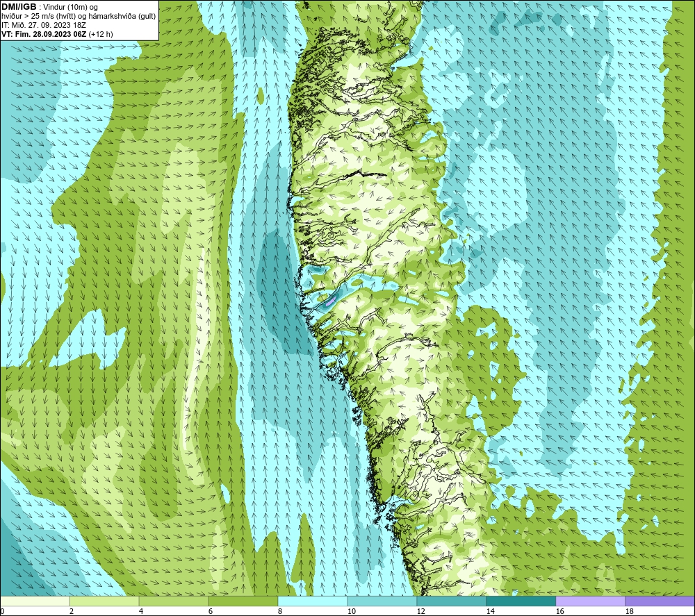This screenshot has height=616, width=695.
Task: Click the 4–6 m/s green legend swatch
Action: pyautogui.click(x=174, y=601)
